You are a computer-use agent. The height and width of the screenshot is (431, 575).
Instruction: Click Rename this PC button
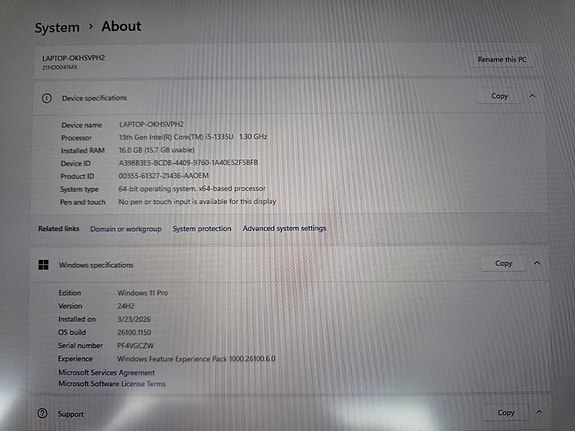502,59
